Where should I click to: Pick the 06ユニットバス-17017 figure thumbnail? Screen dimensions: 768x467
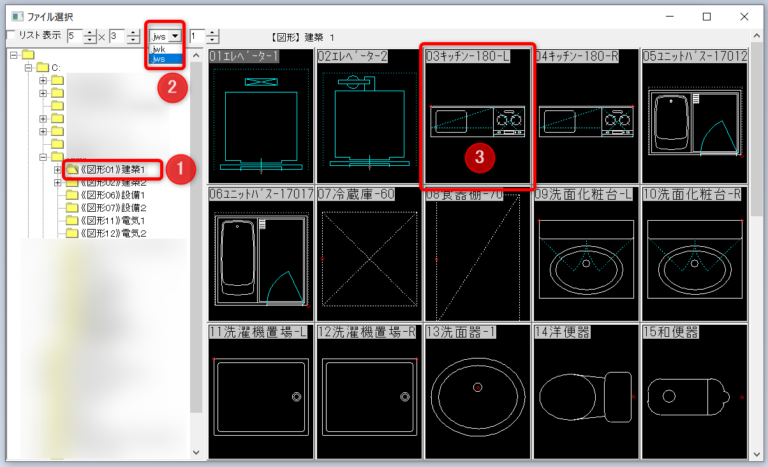click(x=261, y=254)
